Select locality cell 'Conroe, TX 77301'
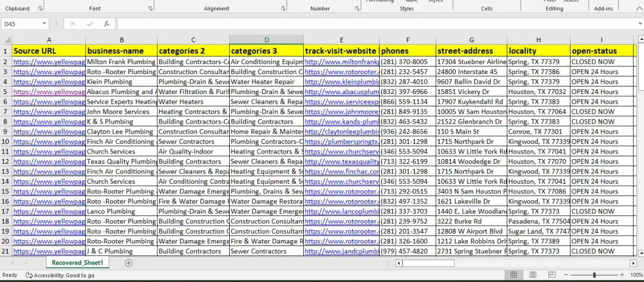The image size is (644, 282). coord(539,132)
